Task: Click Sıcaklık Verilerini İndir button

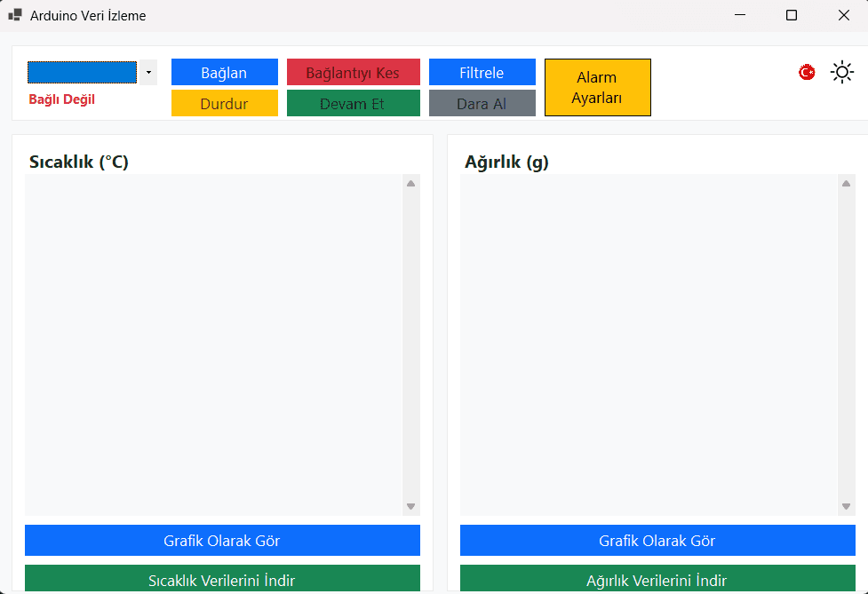Action: pos(222,579)
